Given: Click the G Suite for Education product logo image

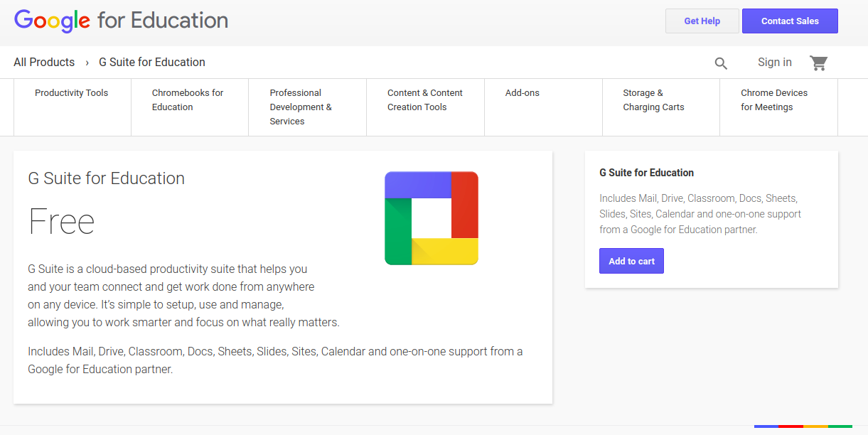Looking at the screenshot, I should click(x=431, y=217).
